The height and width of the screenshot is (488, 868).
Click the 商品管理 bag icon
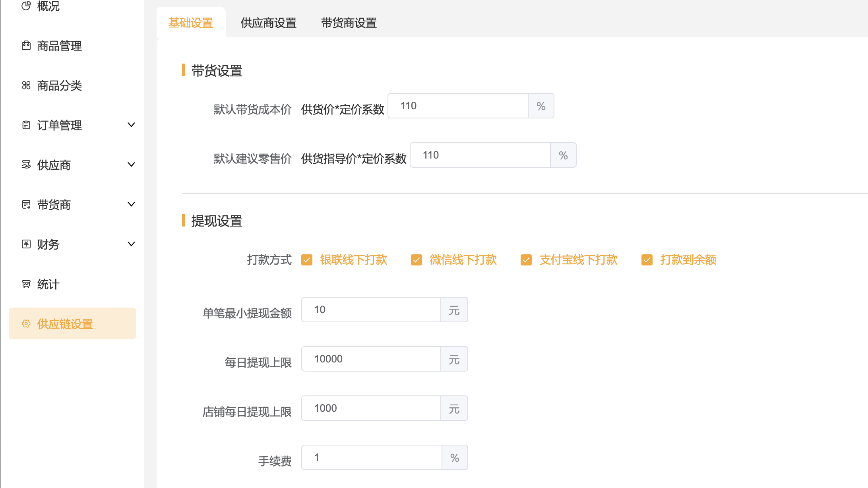[x=26, y=46]
